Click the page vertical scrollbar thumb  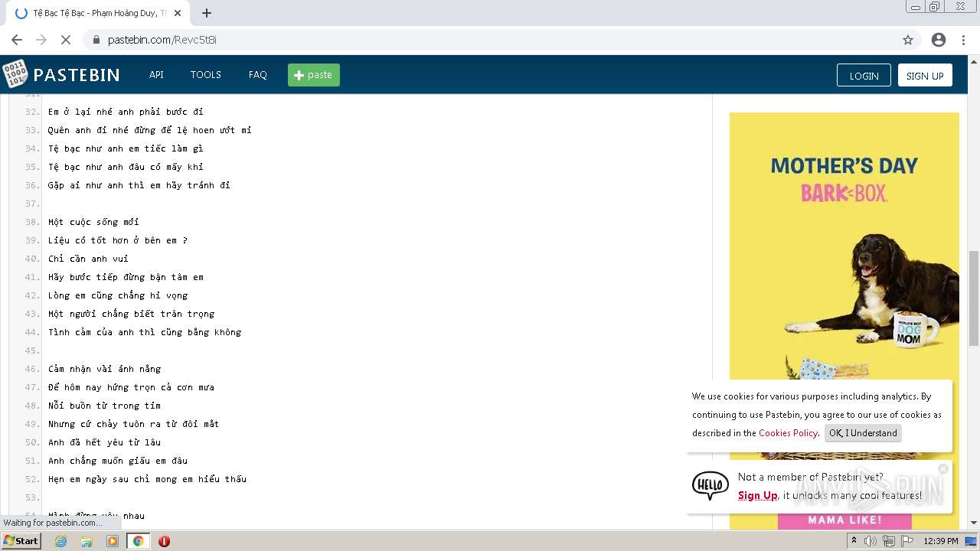click(974, 298)
